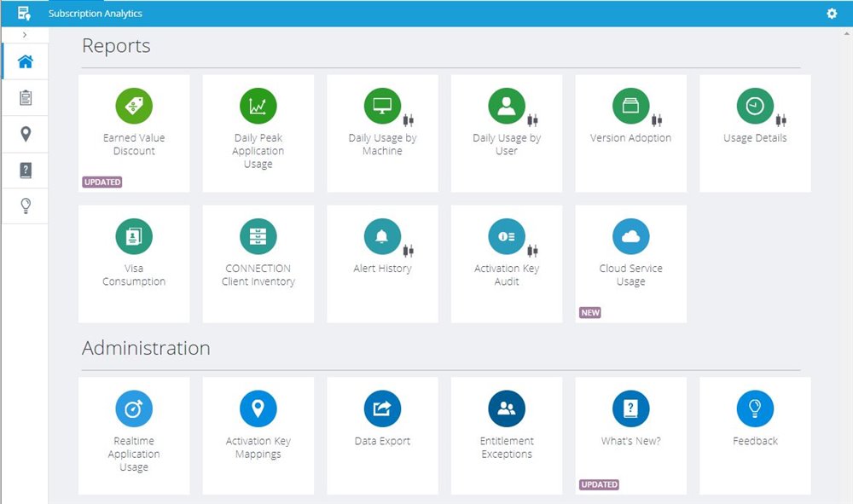Open the settings gear in the top bar

click(831, 14)
